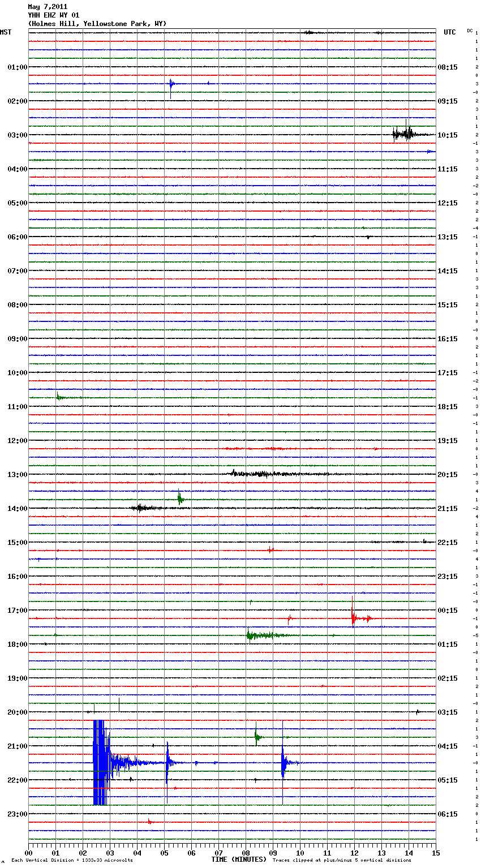Select the 15:00 MST time label

pos(18,543)
